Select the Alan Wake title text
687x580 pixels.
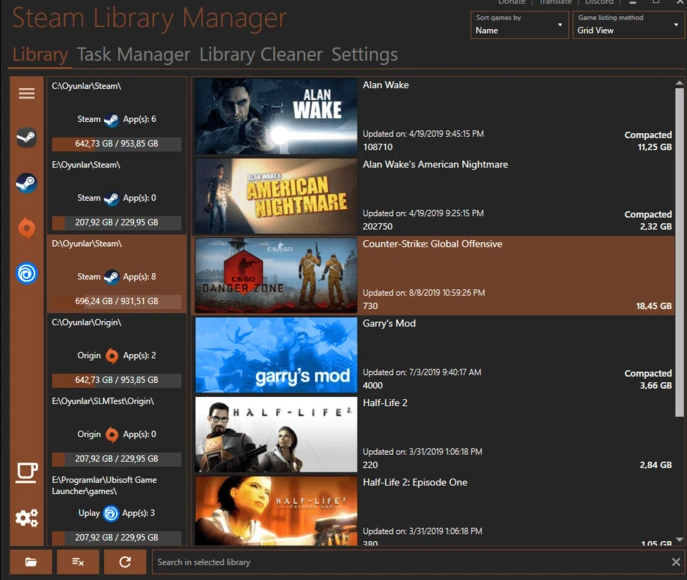(386, 85)
